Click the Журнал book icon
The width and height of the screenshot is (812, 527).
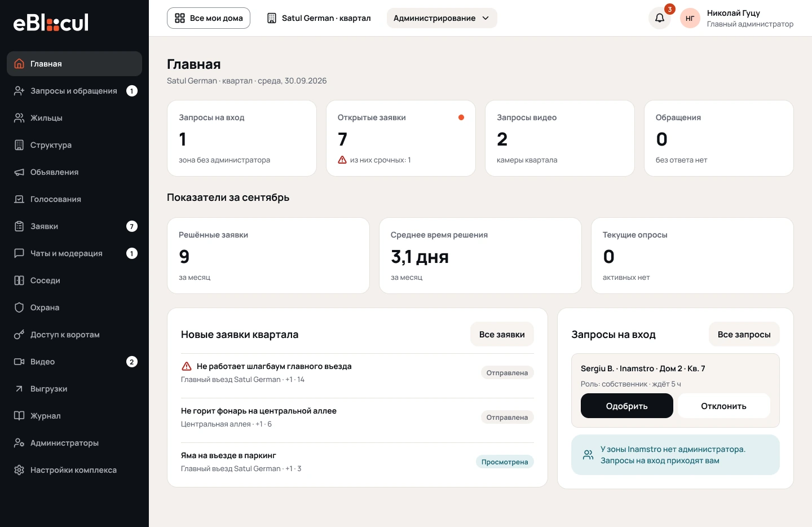pyautogui.click(x=19, y=416)
